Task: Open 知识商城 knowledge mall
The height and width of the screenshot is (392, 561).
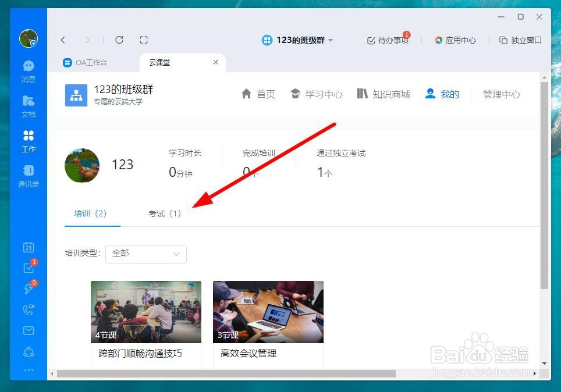Action: coord(384,94)
